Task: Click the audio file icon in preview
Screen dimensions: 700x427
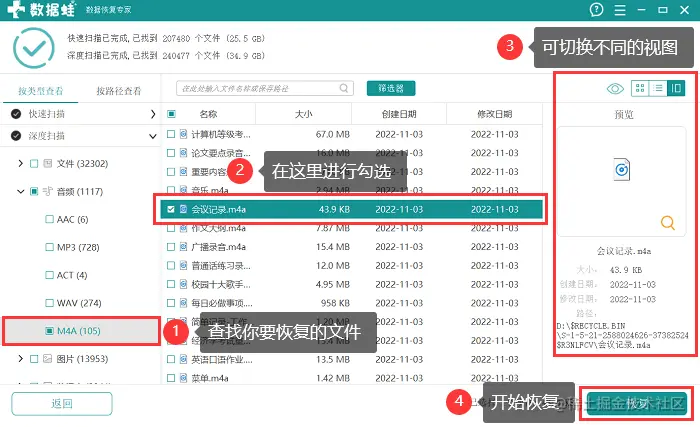Action: tap(622, 170)
